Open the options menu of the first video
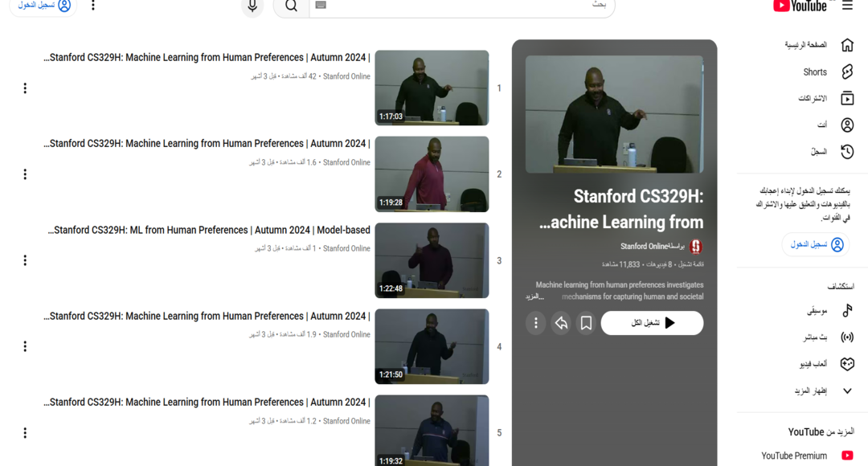Image resolution: width=868 pixels, height=466 pixels. coord(24,88)
